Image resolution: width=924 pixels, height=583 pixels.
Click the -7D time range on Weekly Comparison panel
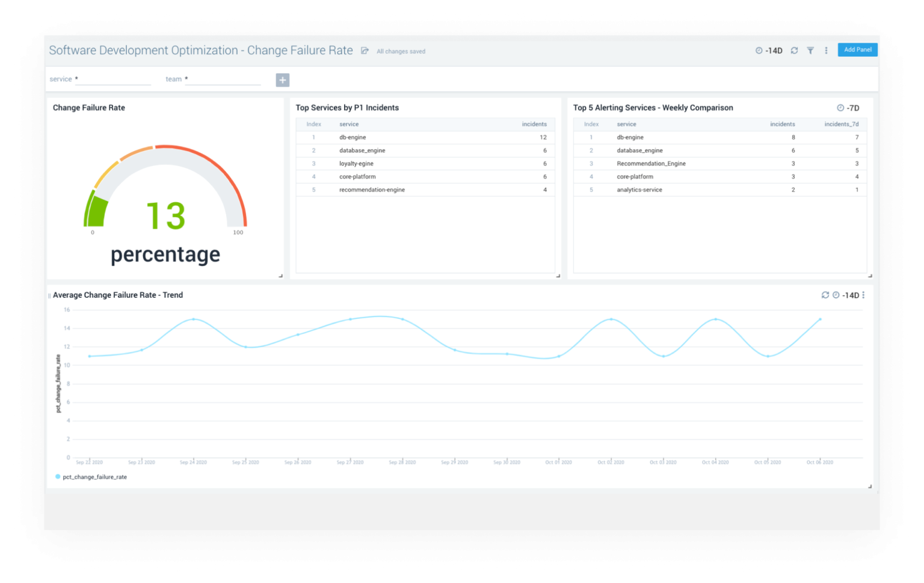click(848, 108)
